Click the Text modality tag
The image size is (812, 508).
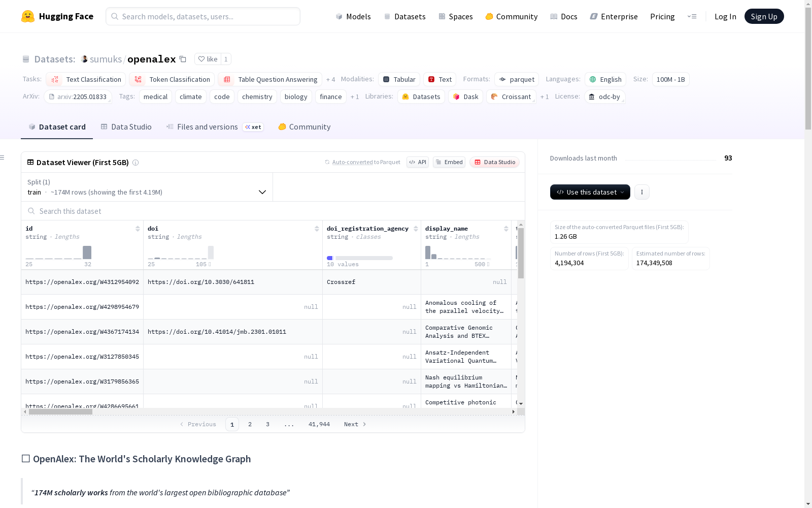point(439,79)
